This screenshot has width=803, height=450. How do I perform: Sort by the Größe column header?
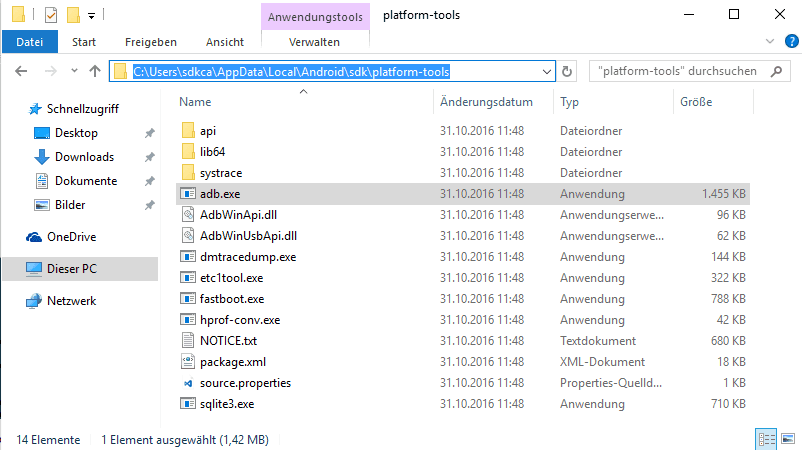pos(713,102)
